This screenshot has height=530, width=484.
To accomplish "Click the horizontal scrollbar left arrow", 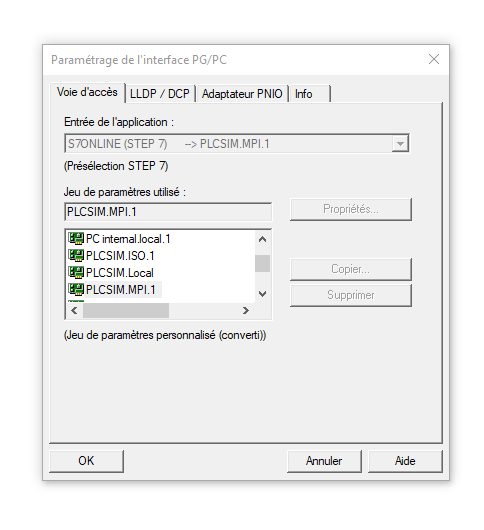I will (x=74, y=310).
